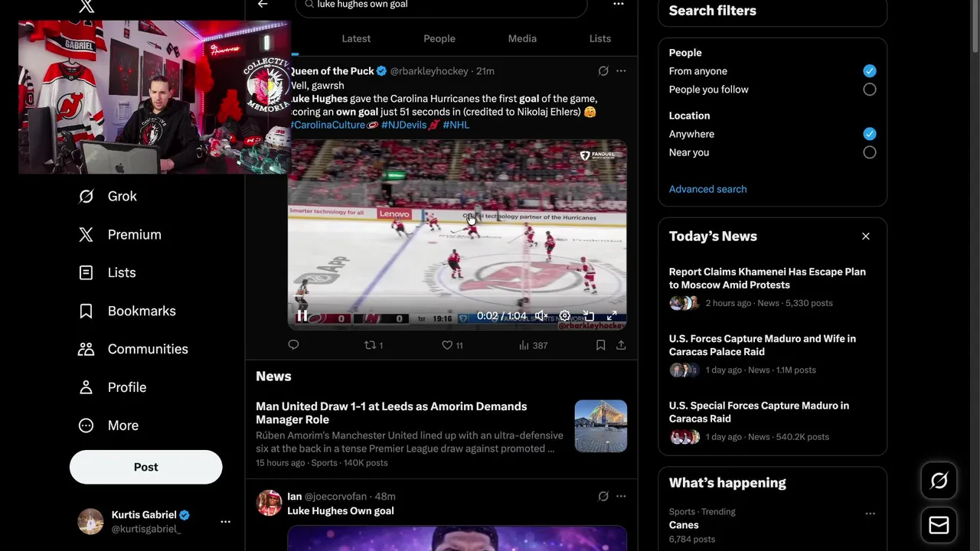Switch to the Latest tab
Image resolution: width=980 pixels, height=551 pixels.
pyautogui.click(x=356, y=38)
